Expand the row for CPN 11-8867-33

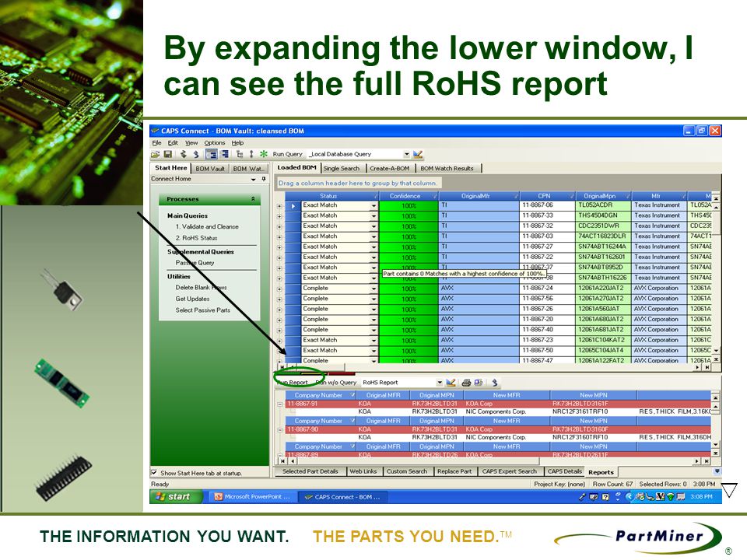pyautogui.click(x=279, y=217)
